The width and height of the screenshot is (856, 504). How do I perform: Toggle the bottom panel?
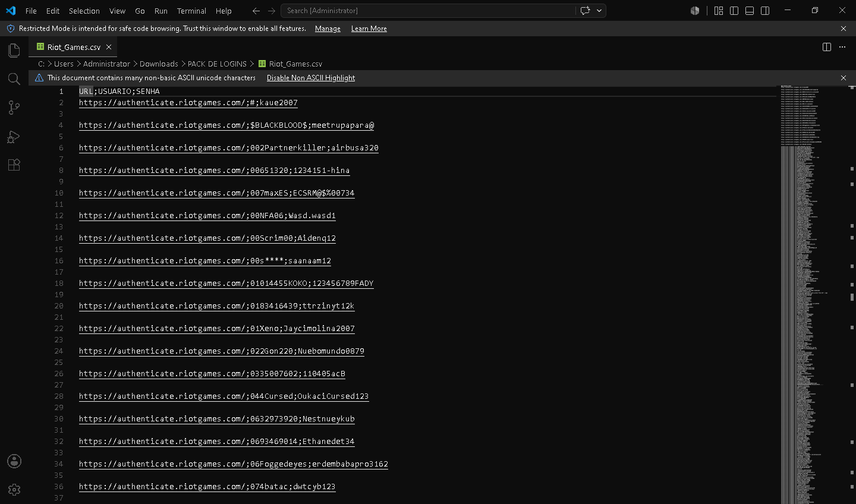click(750, 11)
